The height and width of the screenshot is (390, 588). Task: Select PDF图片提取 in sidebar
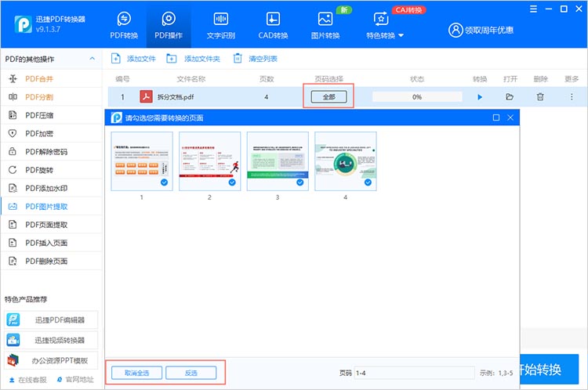(x=51, y=207)
